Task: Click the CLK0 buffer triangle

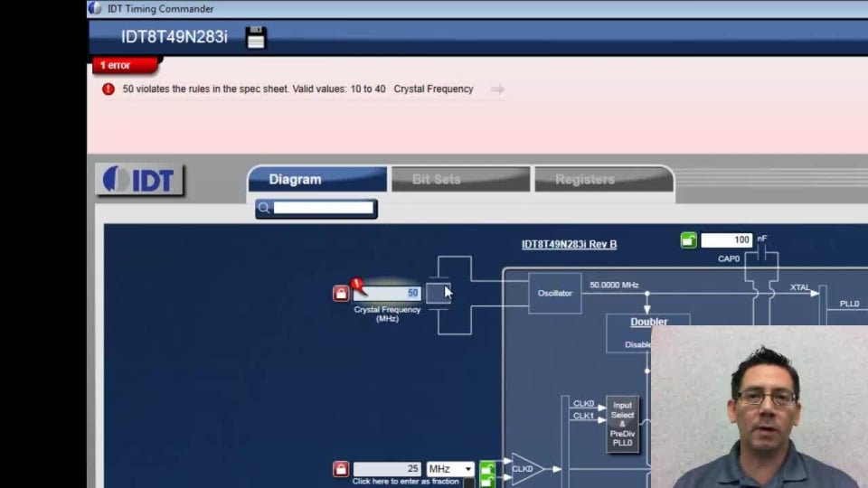Action: pyautogui.click(x=526, y=469)
